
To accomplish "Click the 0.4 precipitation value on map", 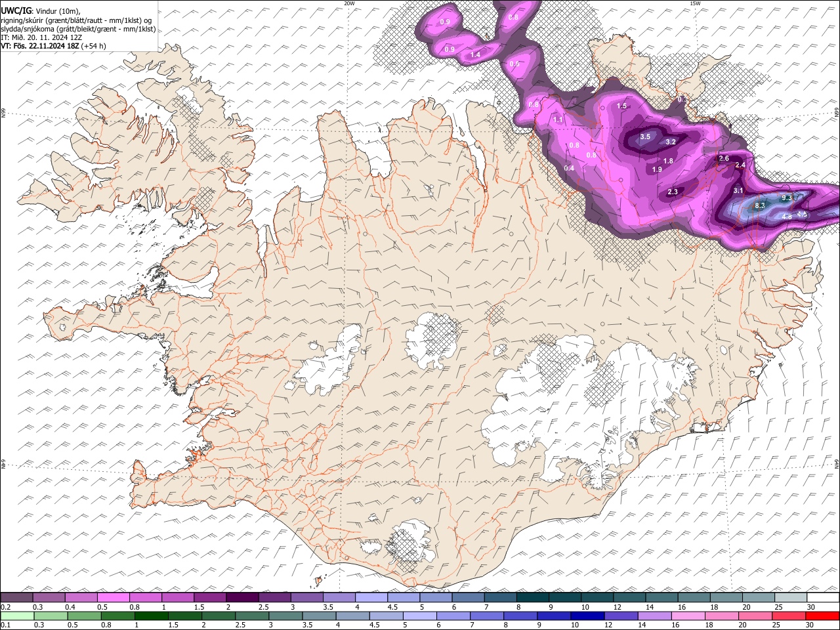I will pyautogui.click(x=569, y=169).
